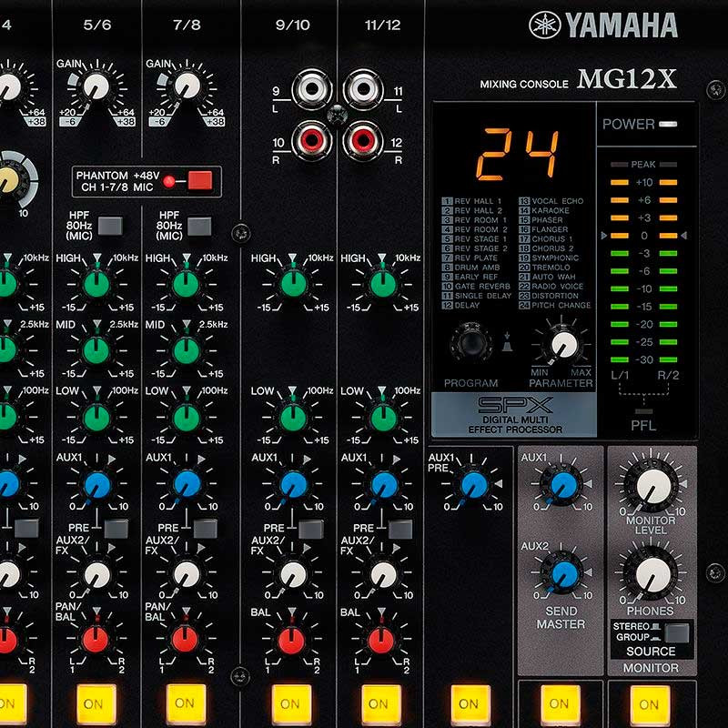Click the LOW EQ knob on channel 5/6
Viewport: 728px width, 728px height.
pos(96,417)
